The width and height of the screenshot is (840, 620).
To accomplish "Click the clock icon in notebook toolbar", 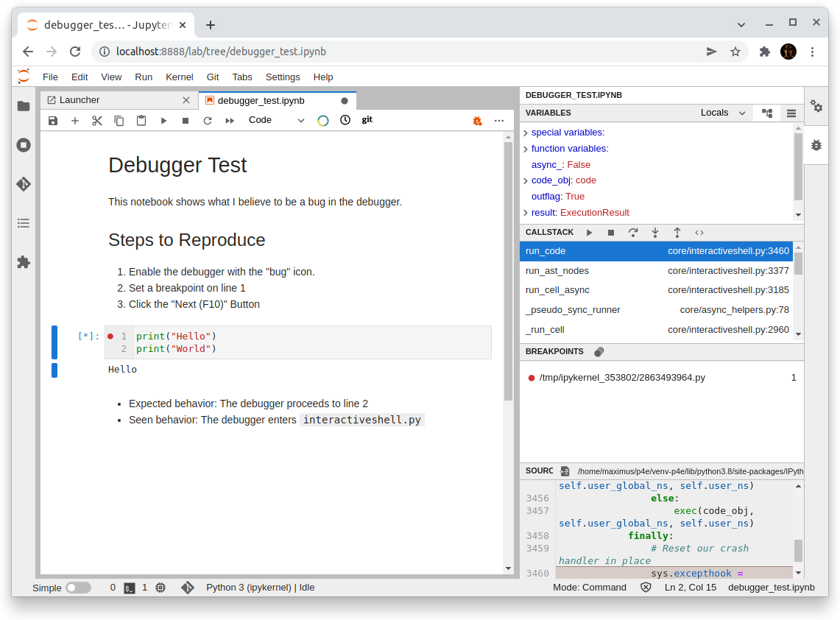I will click(345, 120).
